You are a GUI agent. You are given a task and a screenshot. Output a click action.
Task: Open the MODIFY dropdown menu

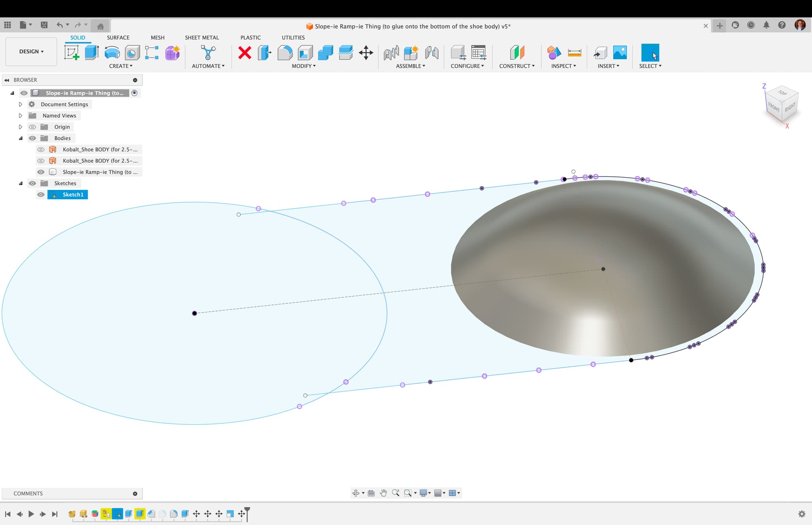304,66
